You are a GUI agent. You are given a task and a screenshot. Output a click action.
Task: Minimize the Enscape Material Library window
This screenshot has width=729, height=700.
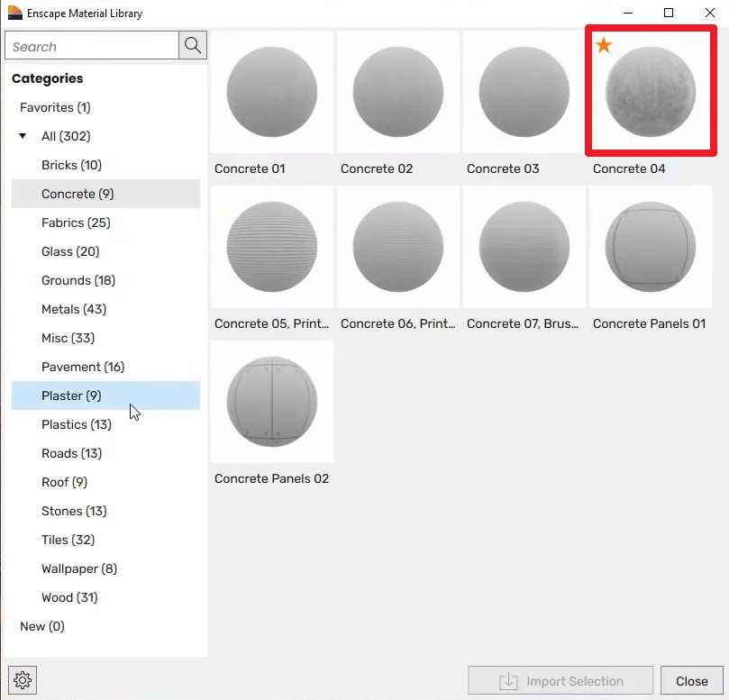(628, 13)
